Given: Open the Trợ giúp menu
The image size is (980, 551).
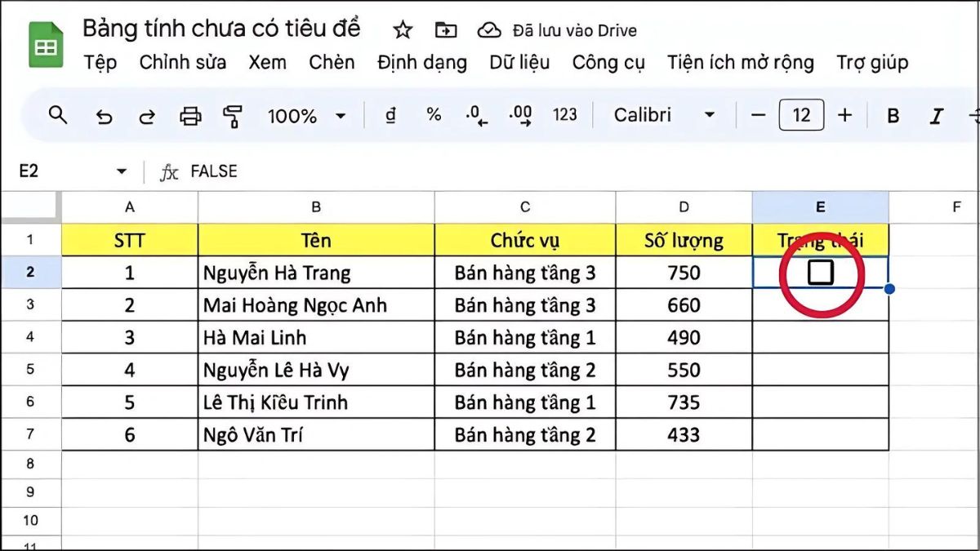Looking at the screenshot, I should coord(872,63).
